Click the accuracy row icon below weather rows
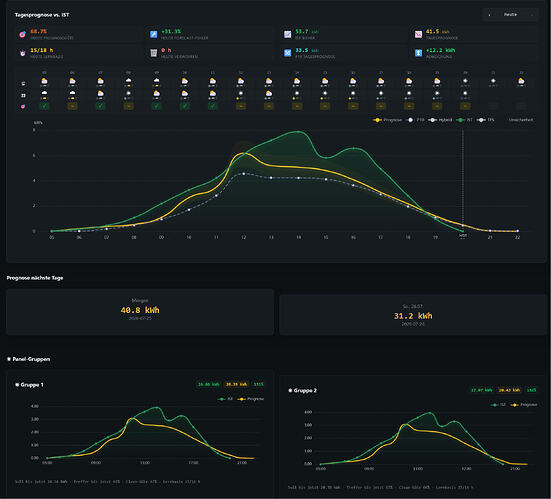 (x=23, y=106)
